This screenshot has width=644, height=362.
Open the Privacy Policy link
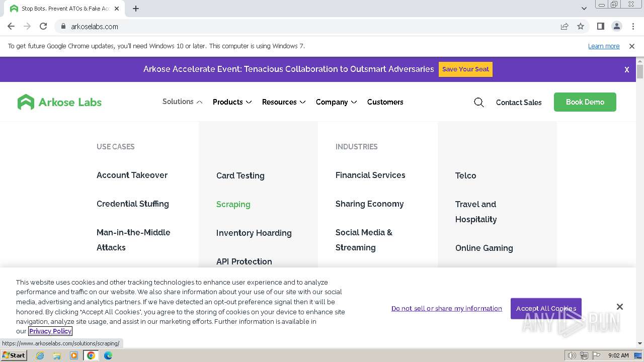50,331
